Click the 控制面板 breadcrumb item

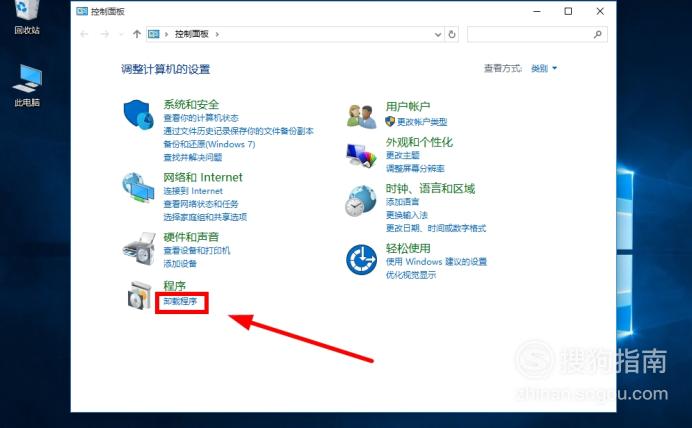pos(192,34)
